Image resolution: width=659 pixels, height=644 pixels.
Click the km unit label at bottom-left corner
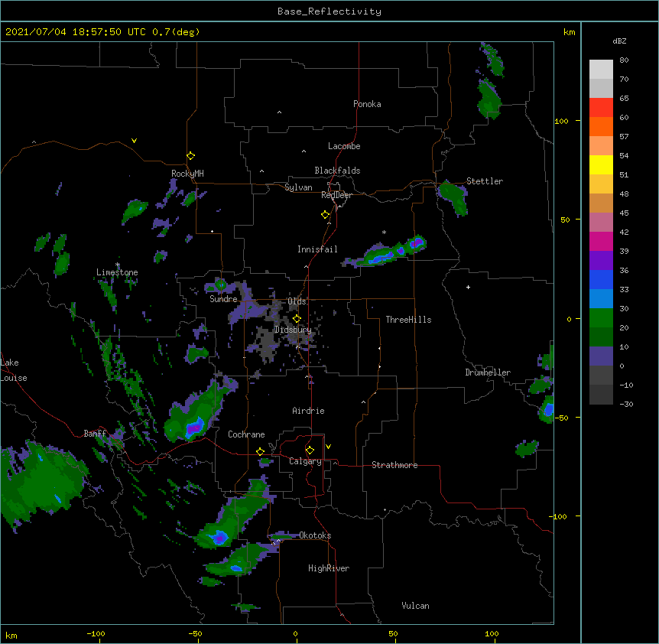click(11, 635)
